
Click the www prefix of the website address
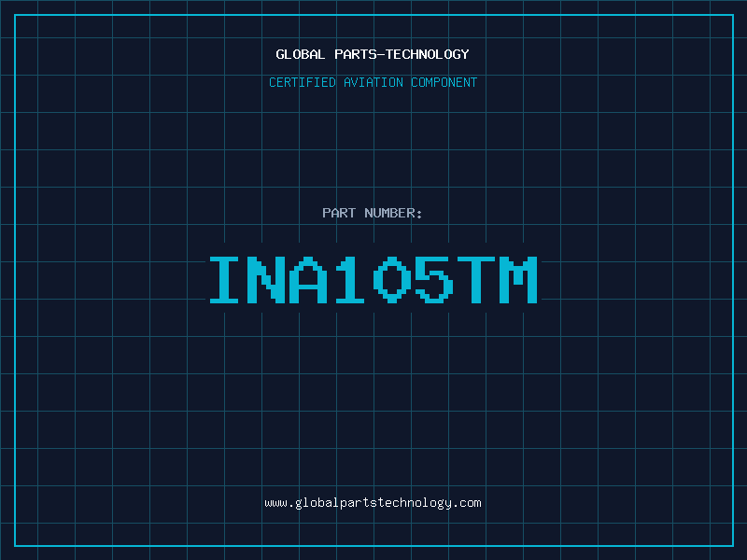(x=275, y=504)
